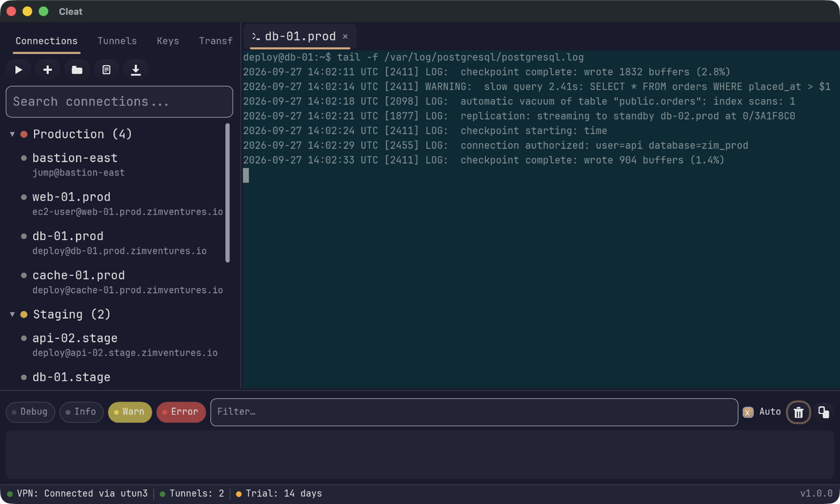This screenshot has width=840, height=504.
Task: Click the 'wrote 904 buffers' checkpoint line
Action: pyautogui.click(x=484, y=160)
